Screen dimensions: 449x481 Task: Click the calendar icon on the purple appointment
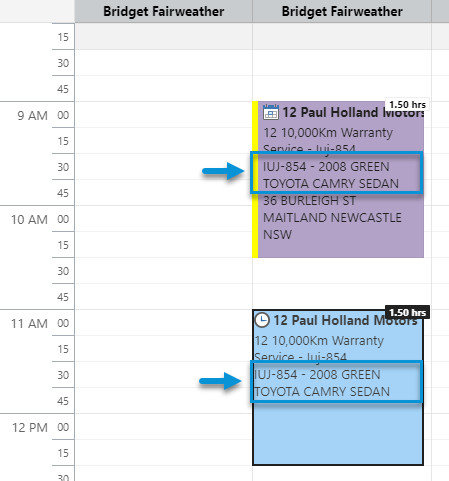click(271, 112)
